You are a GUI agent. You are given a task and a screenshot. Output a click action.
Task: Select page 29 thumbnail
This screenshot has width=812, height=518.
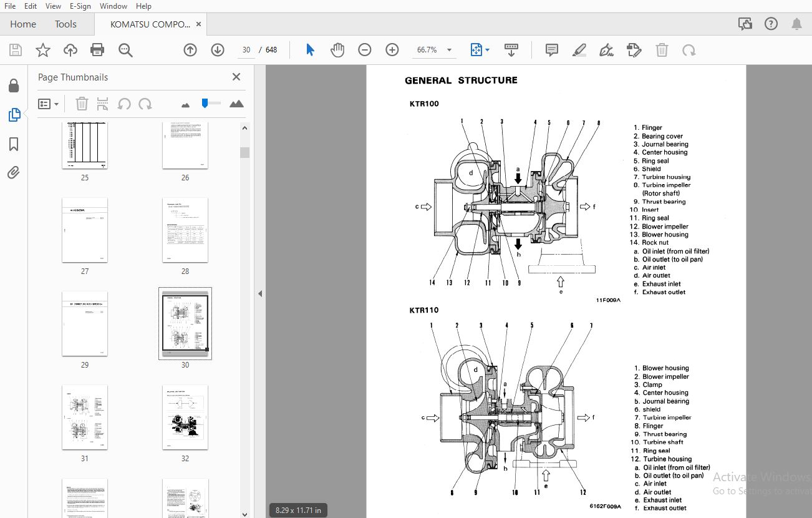click(x=85, y=324)
